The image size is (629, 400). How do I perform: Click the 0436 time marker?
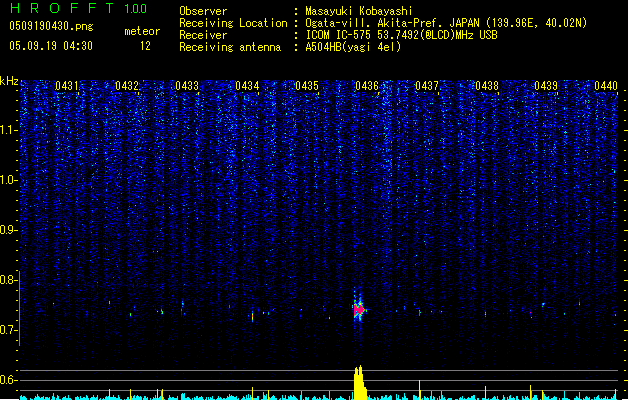point(367,87)
